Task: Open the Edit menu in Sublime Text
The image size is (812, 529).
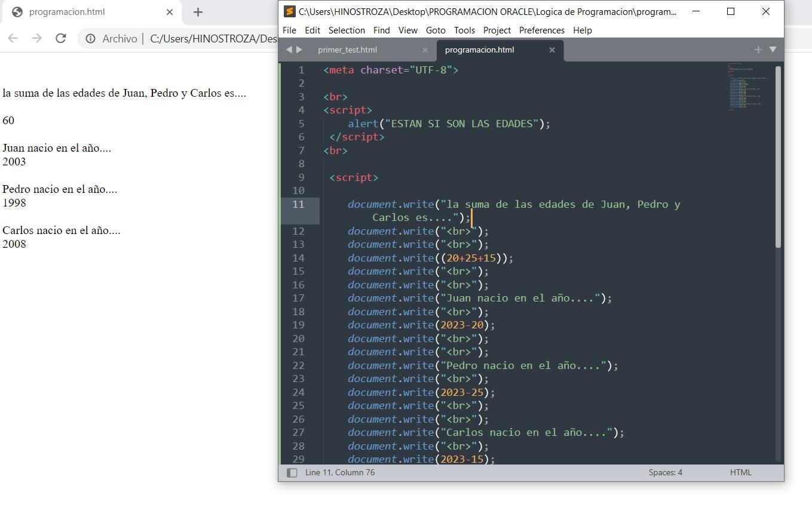Action: coord(312,30)
